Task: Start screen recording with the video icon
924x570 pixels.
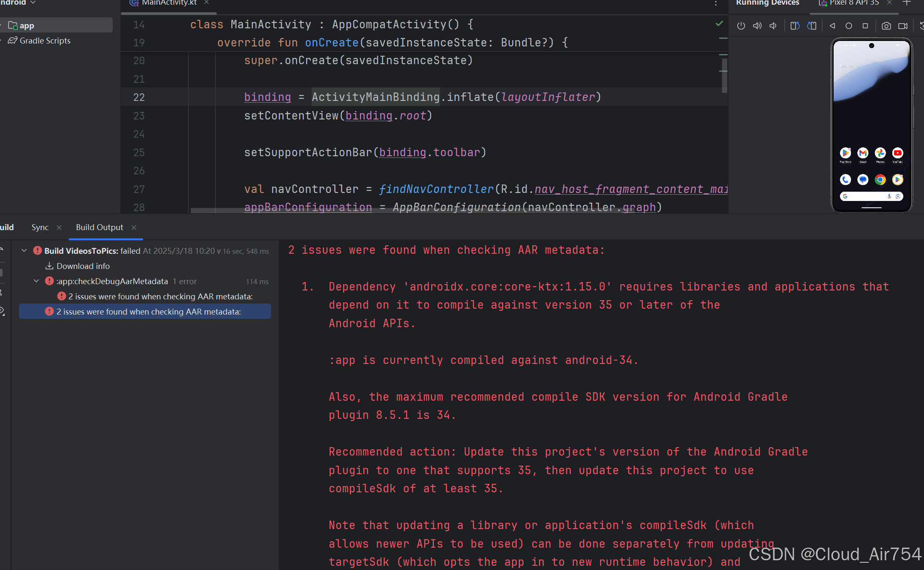Action: pos(903,26)
